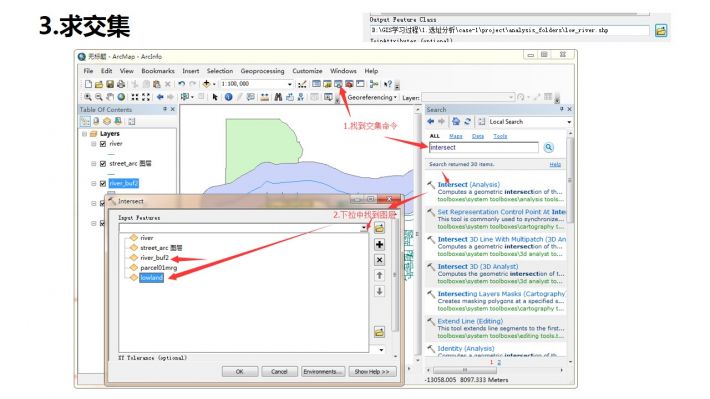Open the Customize menu
Screen dimensions: 710x399
pyautogui.click(x=307, y=71)
